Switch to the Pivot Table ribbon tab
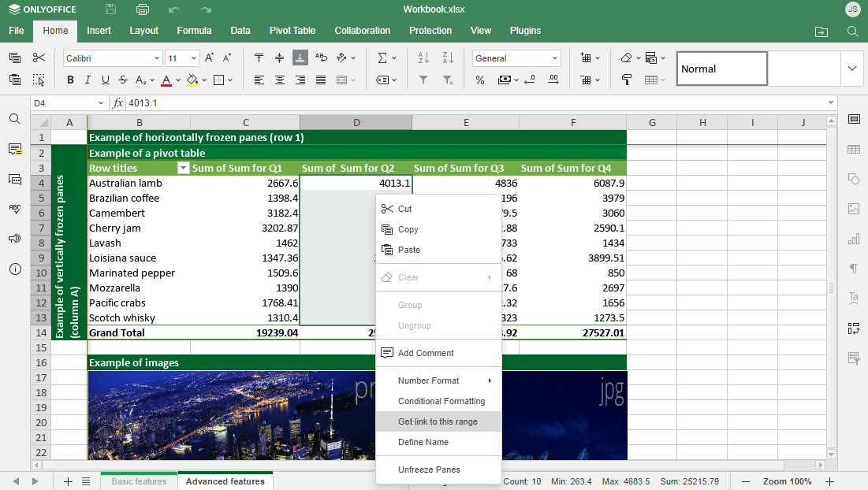This screenshot has height=490, width=868. point(292,31)
